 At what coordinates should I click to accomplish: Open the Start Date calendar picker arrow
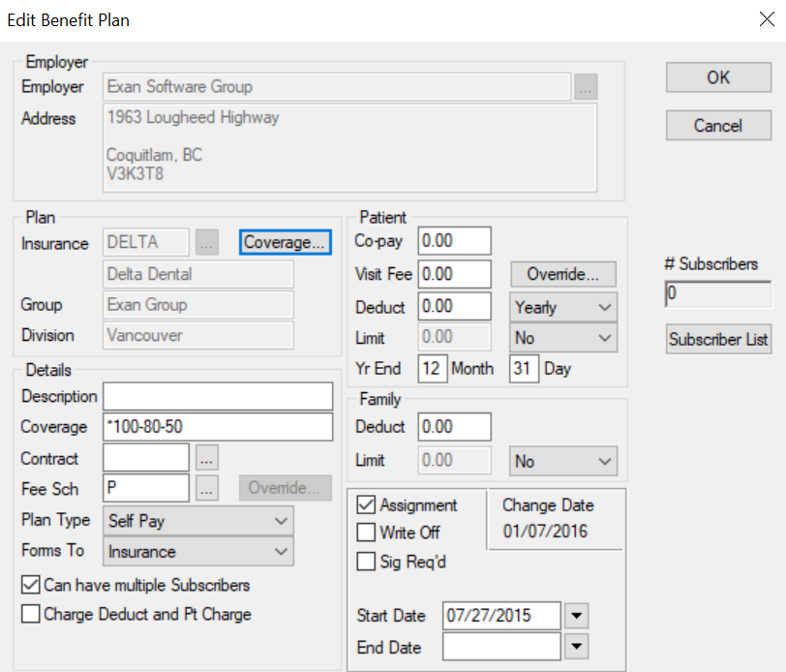tap(577, 616)
